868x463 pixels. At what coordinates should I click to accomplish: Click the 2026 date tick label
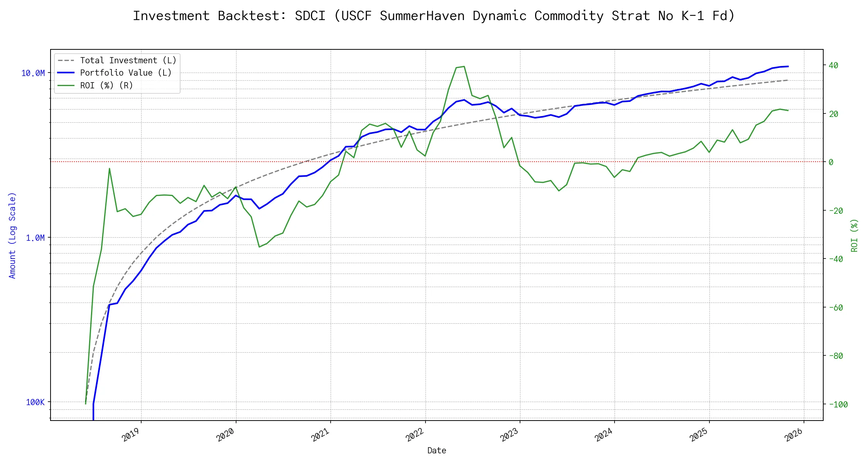[794, 435]
